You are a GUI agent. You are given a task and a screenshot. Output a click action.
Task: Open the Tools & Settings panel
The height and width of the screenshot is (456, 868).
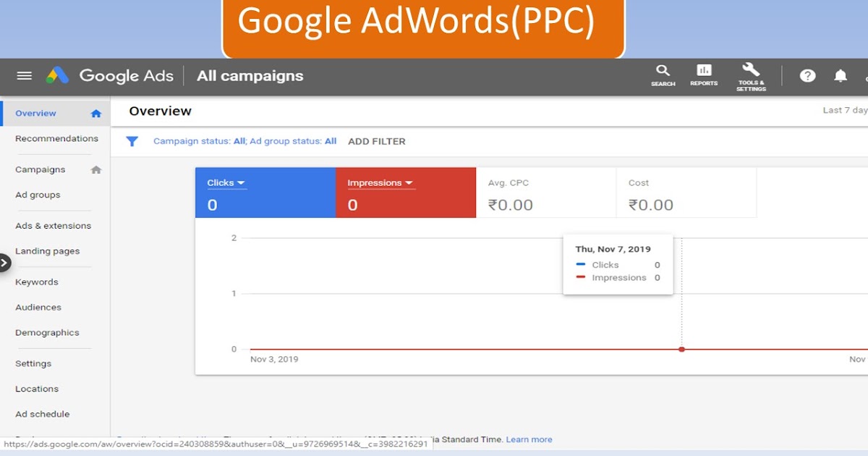[x=751, y=75]
